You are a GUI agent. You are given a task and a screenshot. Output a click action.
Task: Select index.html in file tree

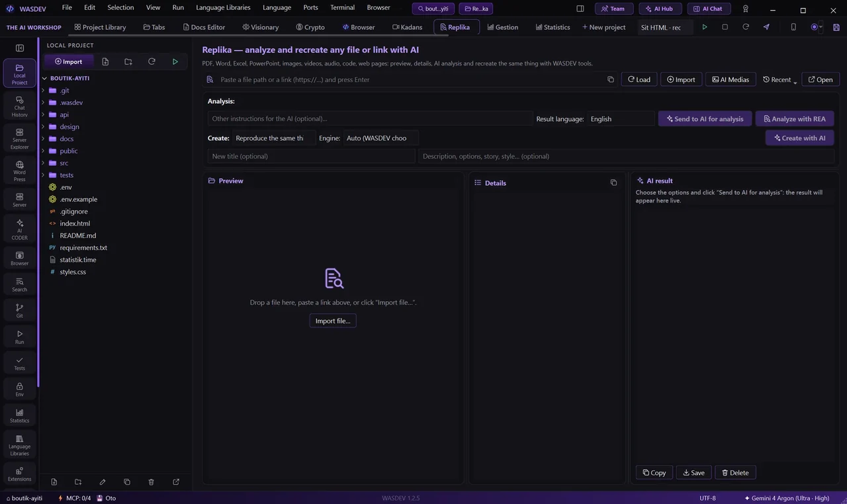point(75,224)
